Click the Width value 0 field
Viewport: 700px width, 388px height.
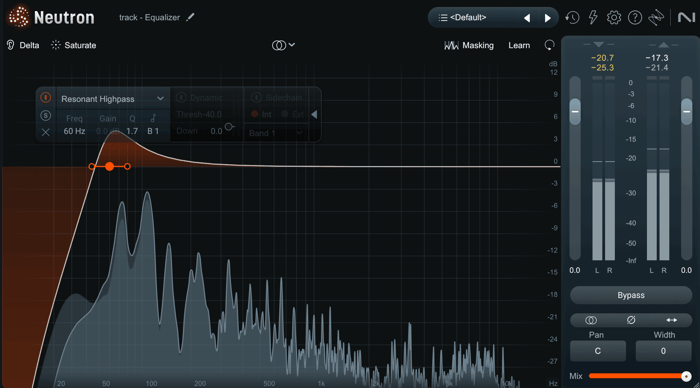pos(663,351)
